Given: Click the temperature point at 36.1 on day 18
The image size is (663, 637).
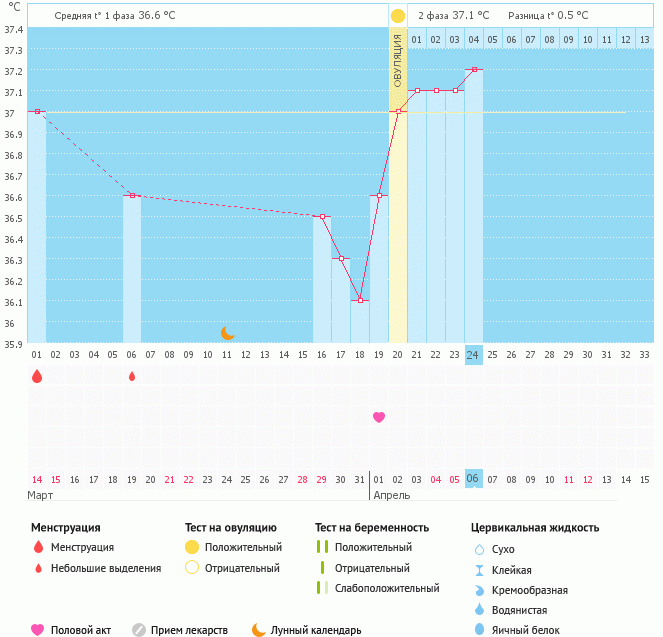Looking at the screenshot, I should tap(360, 300).
